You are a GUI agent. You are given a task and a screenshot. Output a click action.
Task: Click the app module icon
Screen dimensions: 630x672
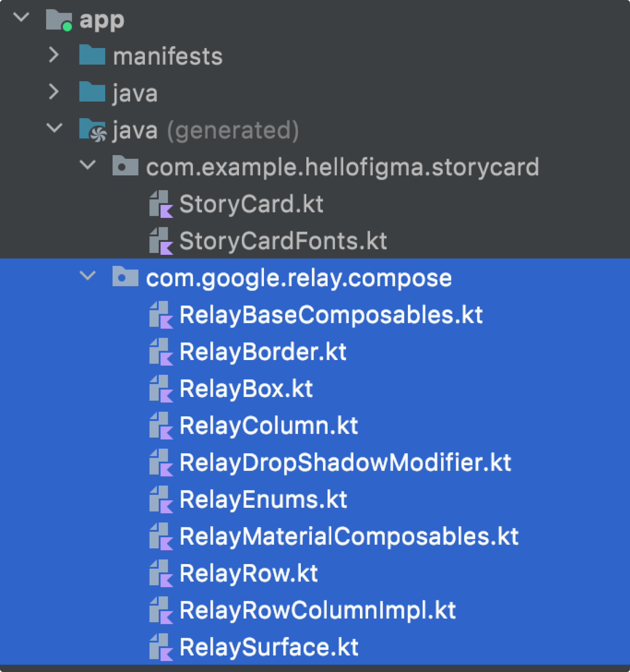click(x=59, y=20)
